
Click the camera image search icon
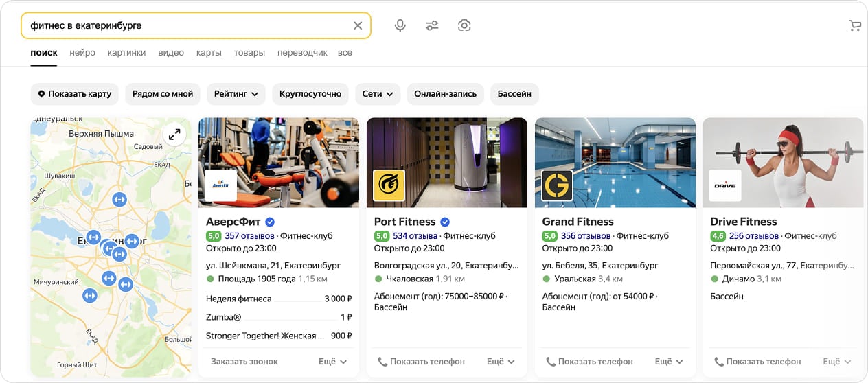click(x=464, y=25)
